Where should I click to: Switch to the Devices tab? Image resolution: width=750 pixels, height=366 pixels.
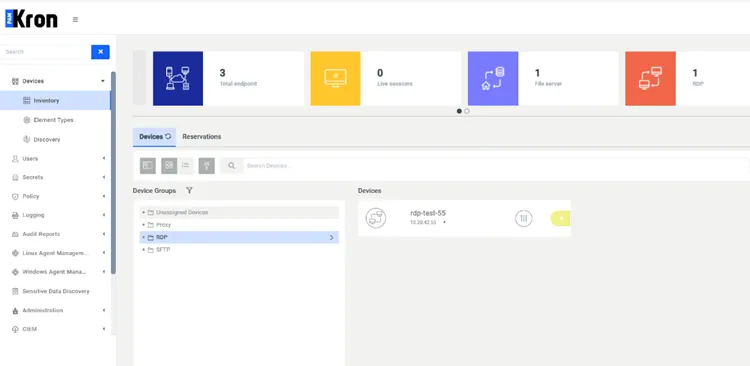click(154, 137)
